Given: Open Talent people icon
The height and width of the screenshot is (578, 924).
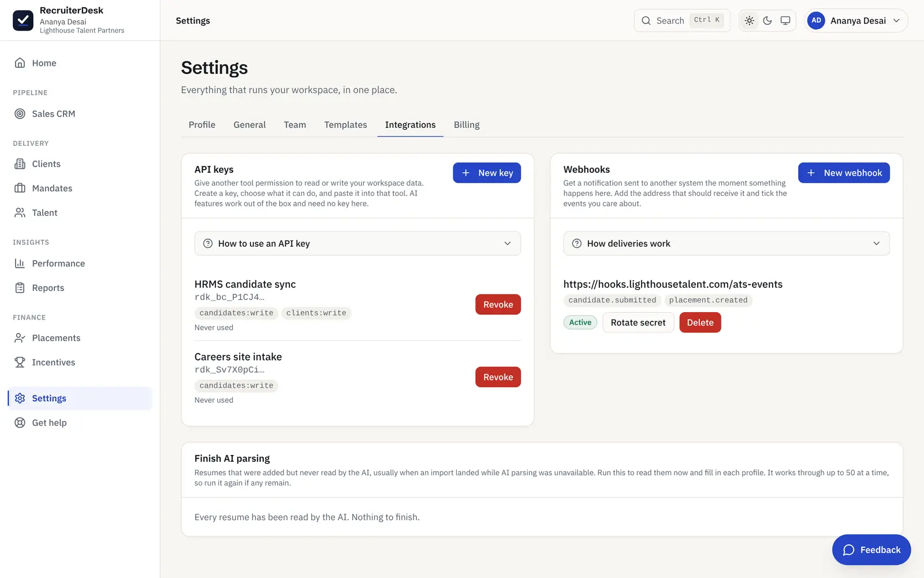Looking at the screenshot, I should [x=20, y=213].
